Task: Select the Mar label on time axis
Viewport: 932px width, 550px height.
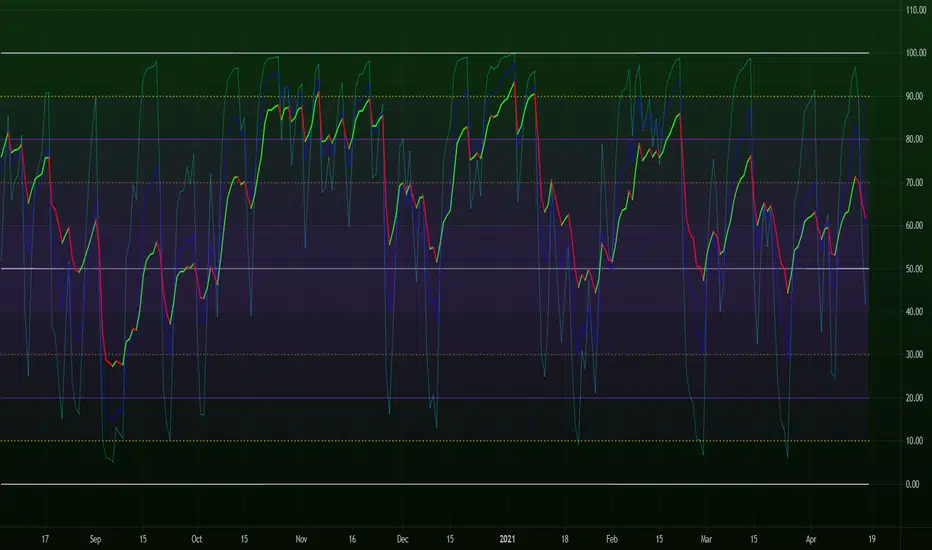Action: coord(706,539)
